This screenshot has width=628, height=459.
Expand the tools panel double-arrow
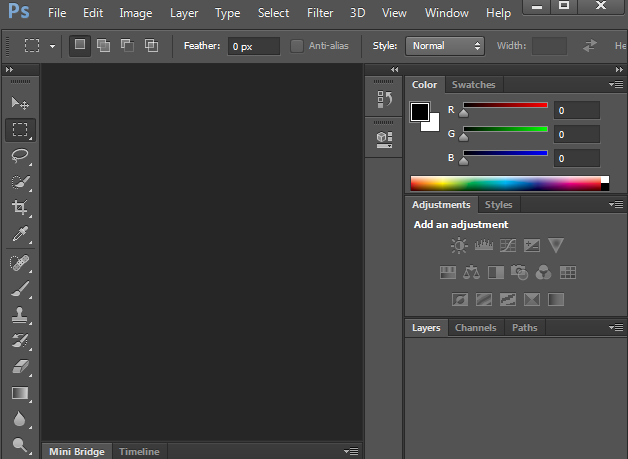click(x=9, y=70)
